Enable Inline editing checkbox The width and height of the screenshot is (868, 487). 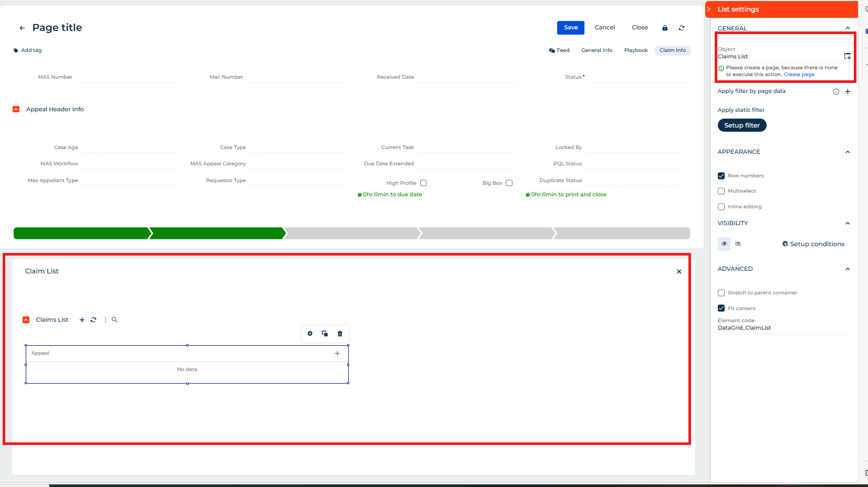(x=721, y=207)
